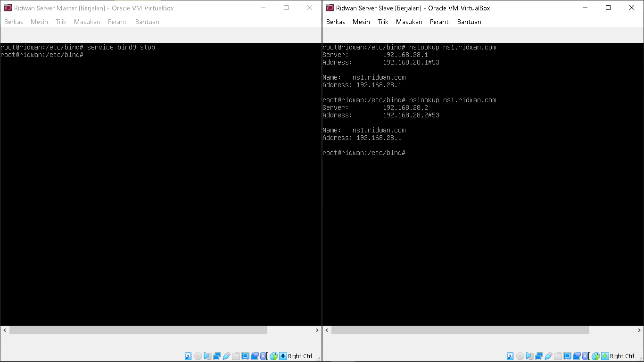
Task: Click the virtualization engine indicator on master status bar
Action: (263, 356)
